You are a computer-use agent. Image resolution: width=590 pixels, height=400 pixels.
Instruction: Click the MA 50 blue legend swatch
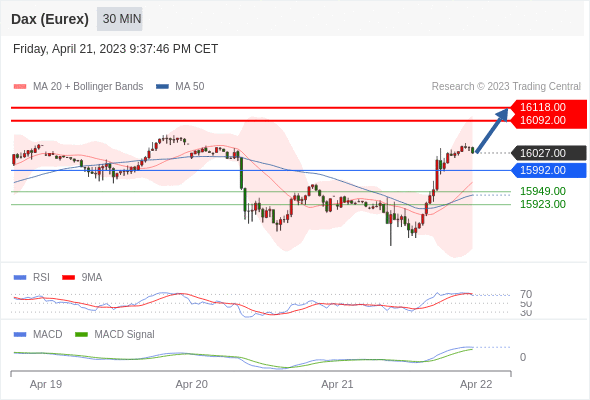point(162,87)
